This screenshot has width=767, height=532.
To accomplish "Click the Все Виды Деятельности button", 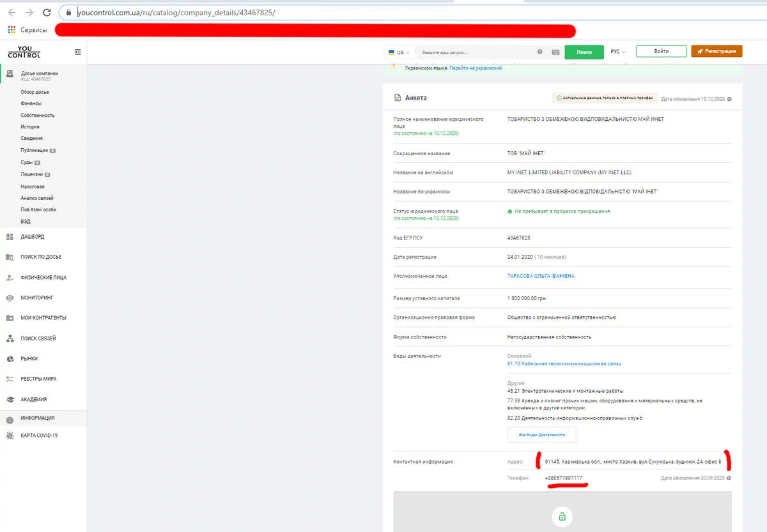I will pos(541,435).
